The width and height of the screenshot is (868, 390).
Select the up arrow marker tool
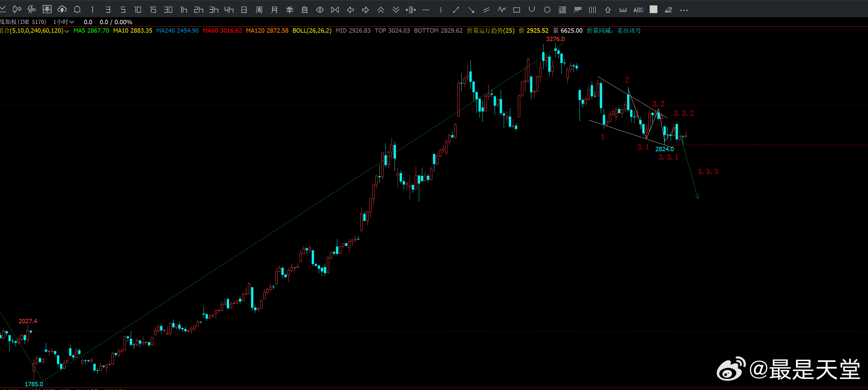coord(608,10)
